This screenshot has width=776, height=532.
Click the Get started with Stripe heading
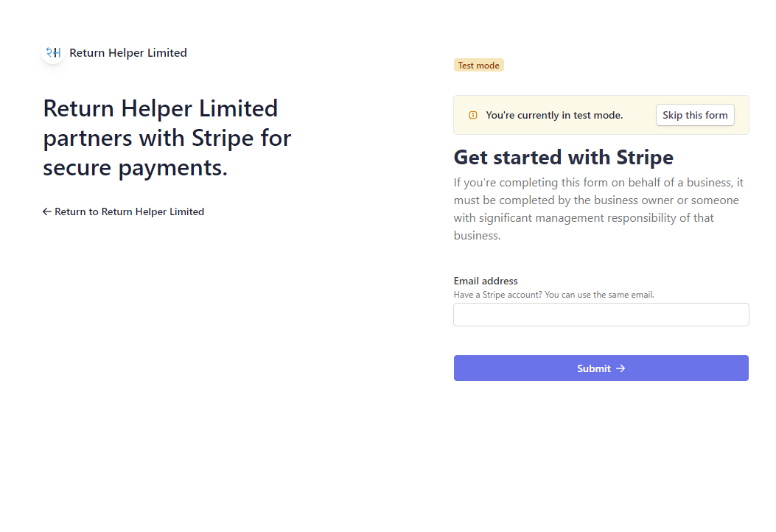[563, 157]
